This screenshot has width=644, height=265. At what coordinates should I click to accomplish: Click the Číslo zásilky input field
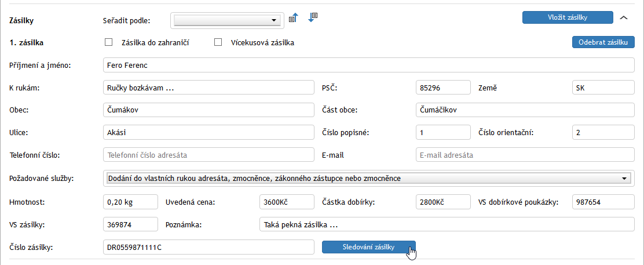(208, 248)
